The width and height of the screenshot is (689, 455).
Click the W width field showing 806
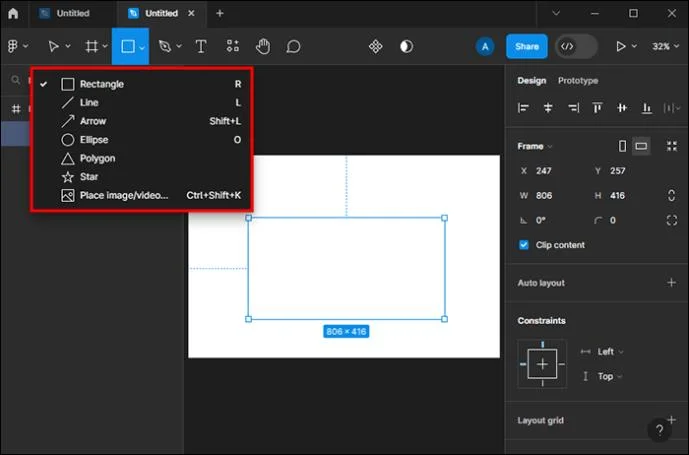pos(553,195)
